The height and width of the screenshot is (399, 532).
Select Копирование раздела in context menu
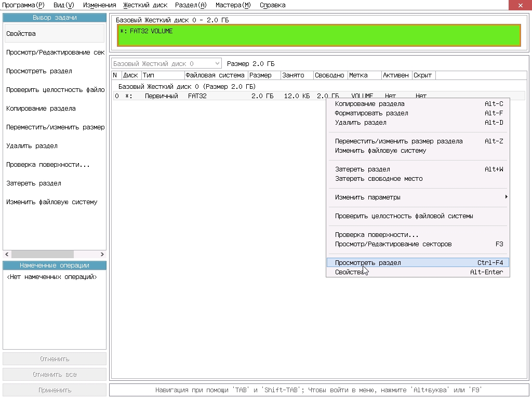point(369,104)
